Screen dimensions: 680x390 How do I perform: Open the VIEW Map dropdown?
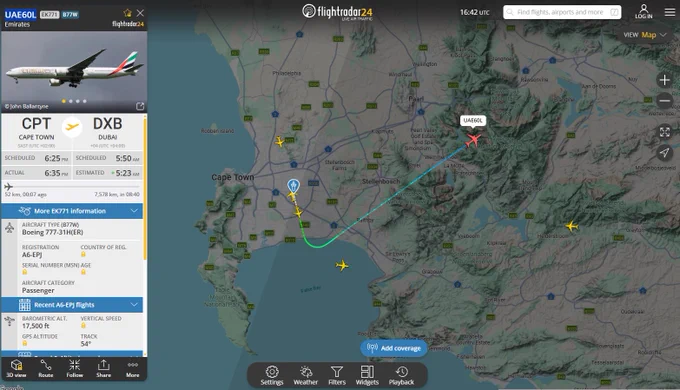[645, 35]
